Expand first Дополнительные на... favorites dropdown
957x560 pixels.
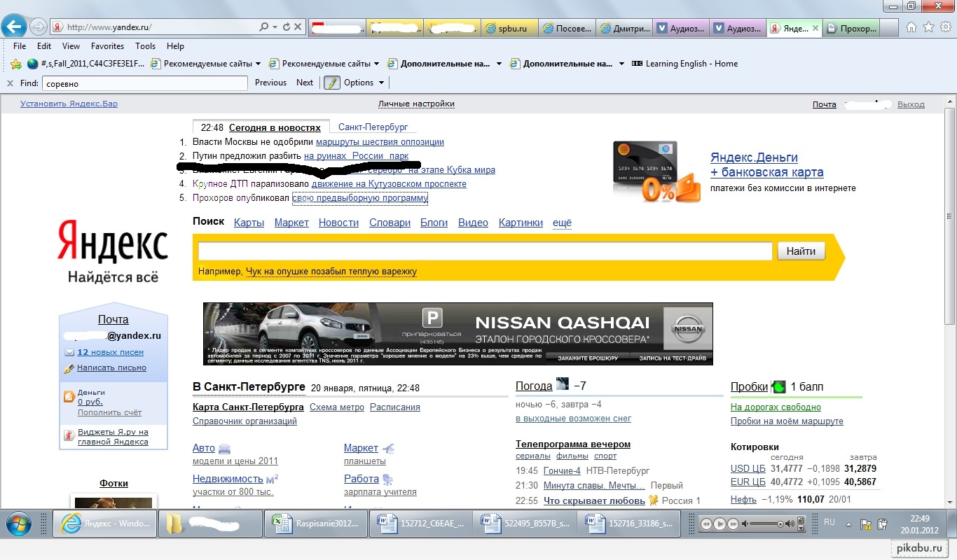[499, 64]
